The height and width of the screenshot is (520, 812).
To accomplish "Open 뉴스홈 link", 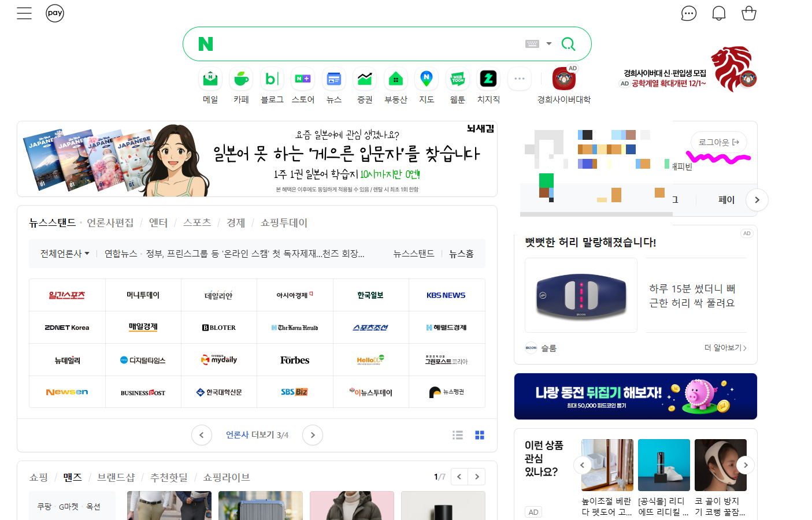I will pyautogui.click(x=461, y=254).
